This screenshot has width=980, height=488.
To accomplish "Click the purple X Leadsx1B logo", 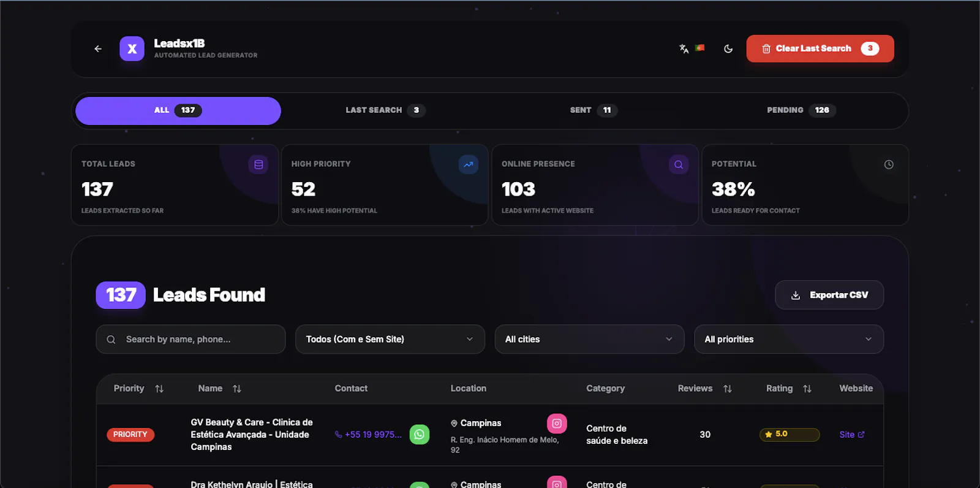I will coord(132,48).
